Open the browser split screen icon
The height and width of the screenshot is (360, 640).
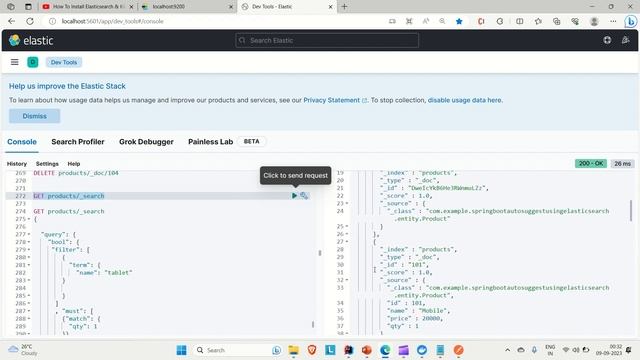pyautogui.click(x=520, y=21)
